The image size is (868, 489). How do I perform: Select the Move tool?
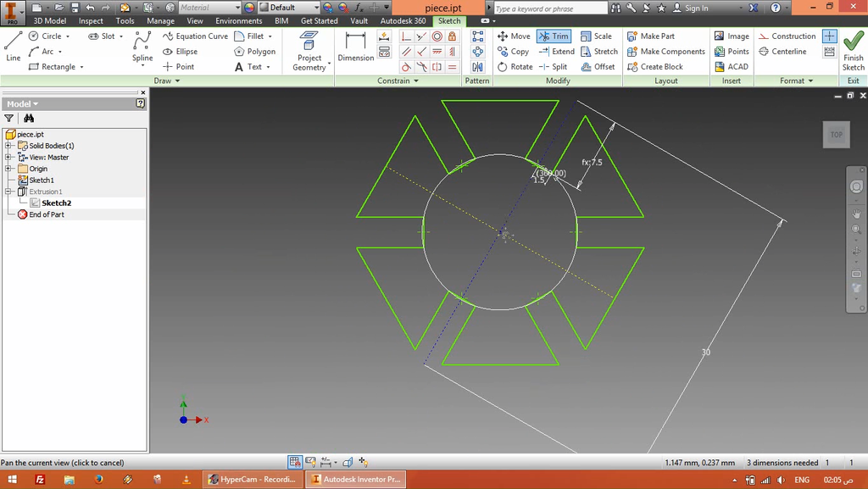514,36
